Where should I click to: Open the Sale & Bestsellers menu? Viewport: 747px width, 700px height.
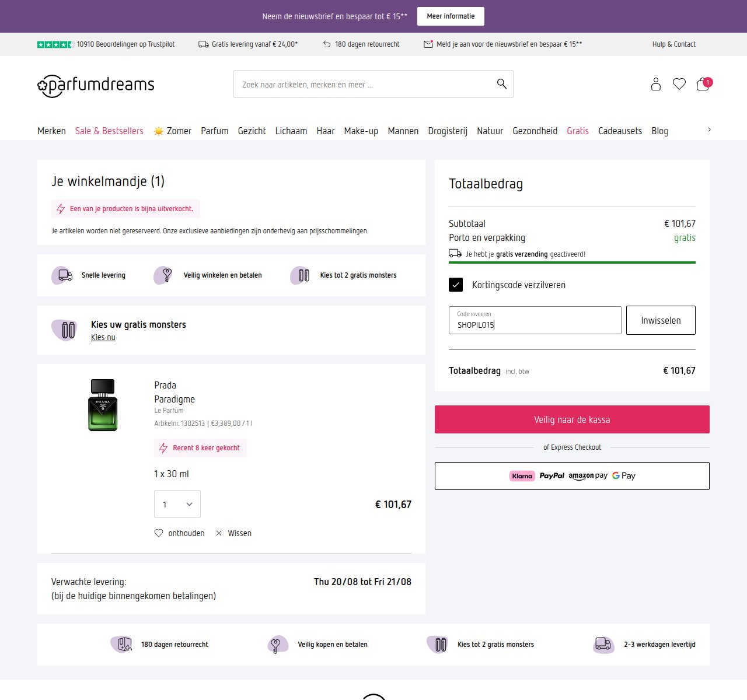click(x=109, y=131)
